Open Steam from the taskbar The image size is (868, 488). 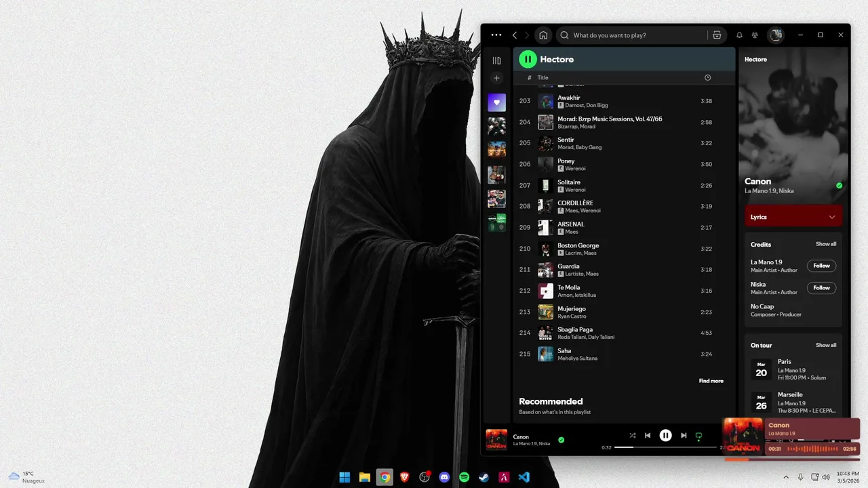(x=484, y=477)
